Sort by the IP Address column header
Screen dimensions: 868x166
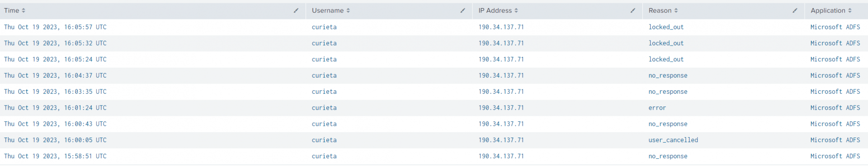pos(498,10)
